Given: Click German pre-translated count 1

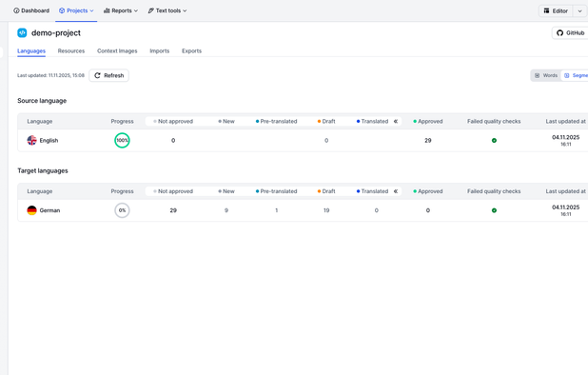Looking at the screenshot, I should (x=276, y=210).
